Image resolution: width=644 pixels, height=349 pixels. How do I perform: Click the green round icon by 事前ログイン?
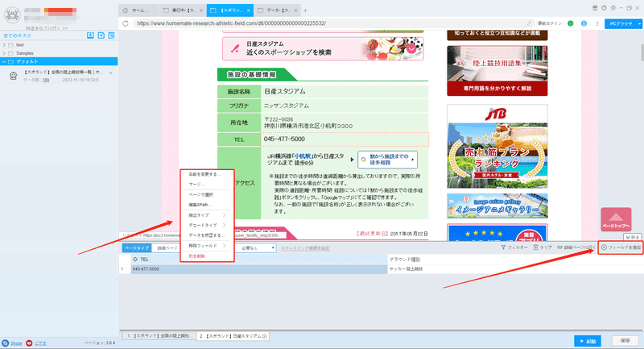tap(571, 23)
